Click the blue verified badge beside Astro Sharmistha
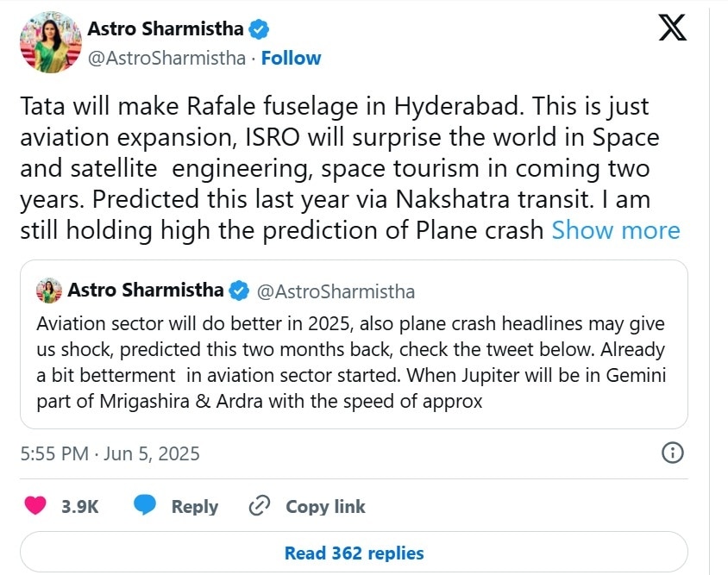The image size is (728, 575). (x=258, y=30)
